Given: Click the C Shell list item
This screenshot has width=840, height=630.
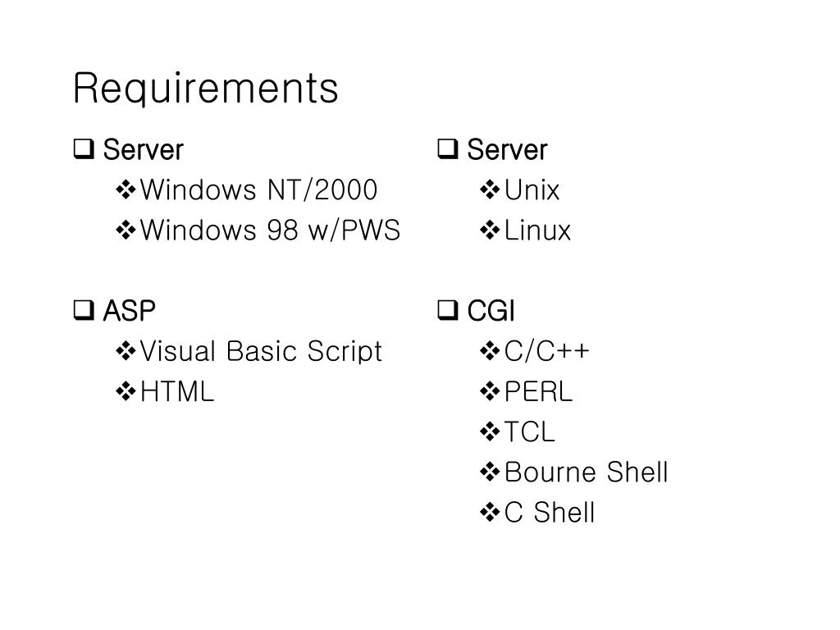Looking at the screenshot, I should (550, 512).
